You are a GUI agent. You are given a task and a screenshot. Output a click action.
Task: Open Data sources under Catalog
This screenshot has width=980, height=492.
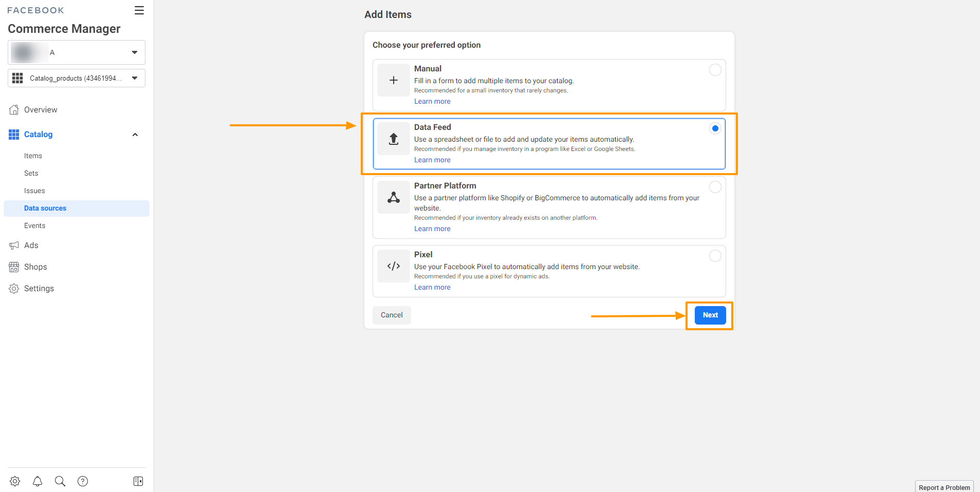(77, 209)
